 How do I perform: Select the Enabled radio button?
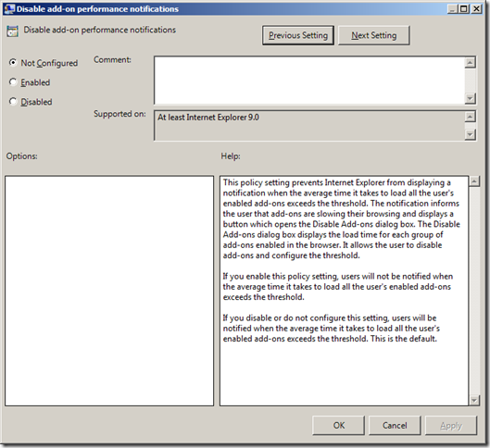(13, 82)
